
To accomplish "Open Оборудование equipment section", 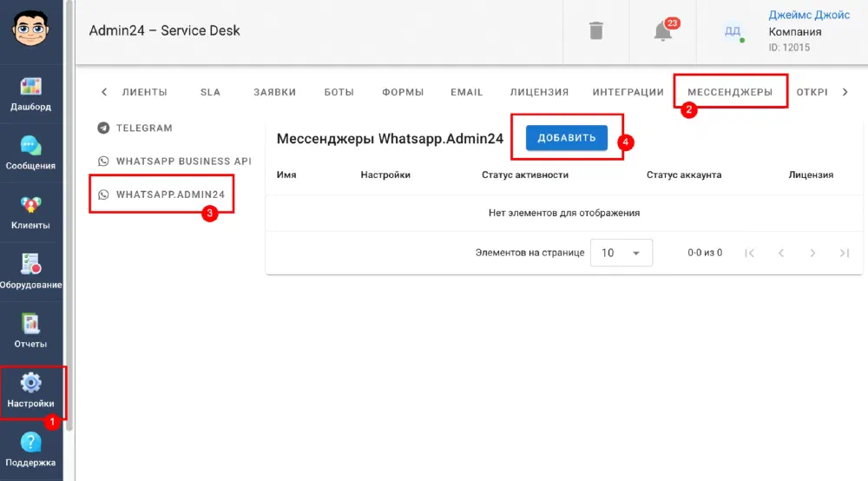I will click(30, 272).
